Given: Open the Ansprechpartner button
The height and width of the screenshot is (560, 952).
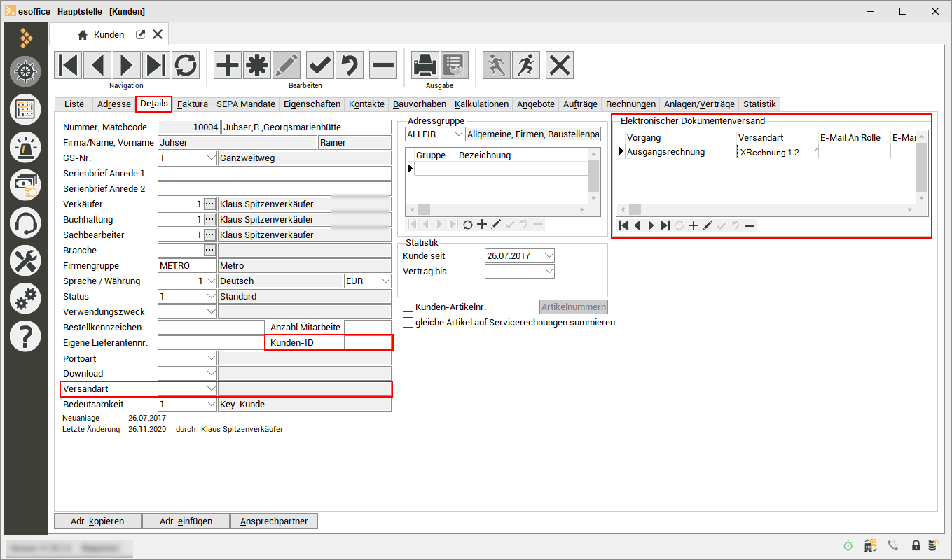Looking at the screenshot, I should coord(275,521).
